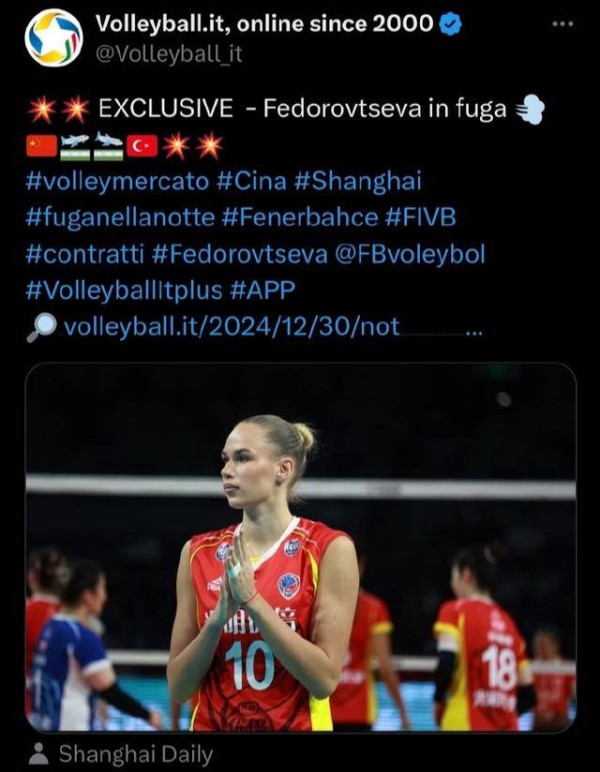Click the Shanghai Daily photo credit
The width and height of the screenshot is (600, 772).
click(136, 754)
